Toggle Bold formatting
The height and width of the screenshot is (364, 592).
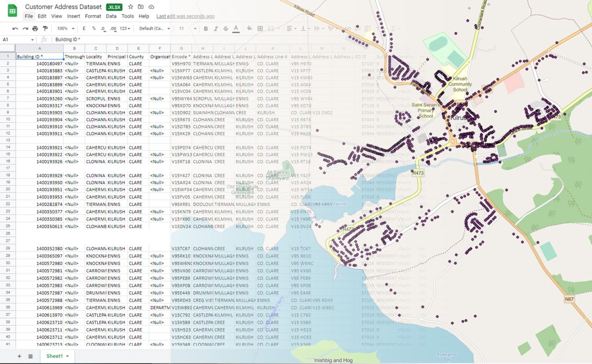tap(206, 29)
